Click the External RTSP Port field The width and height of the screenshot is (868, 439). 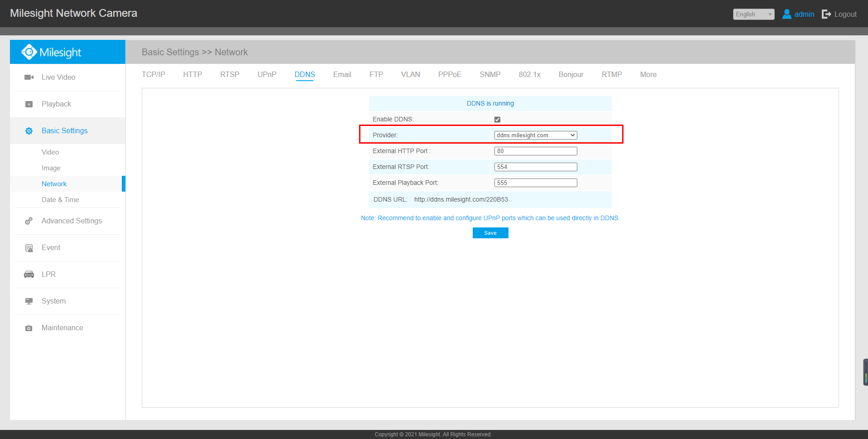pos(536,167)
